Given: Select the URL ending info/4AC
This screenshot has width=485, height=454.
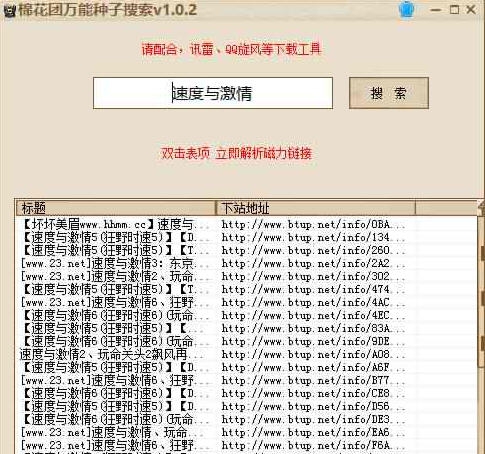Looking at the screenshot, I should pyautogui.click(x=313, y=302).
